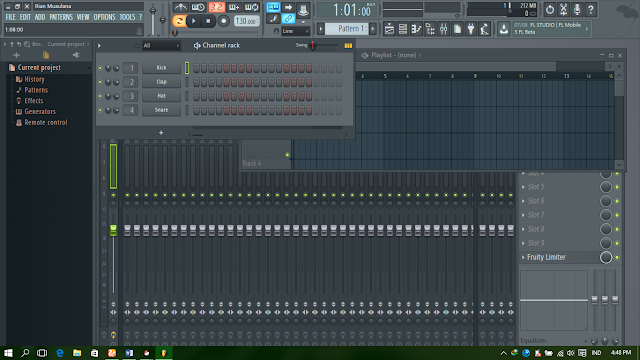Mute the Snare channel green LED
Screen dimensions: 640x360
100,110
